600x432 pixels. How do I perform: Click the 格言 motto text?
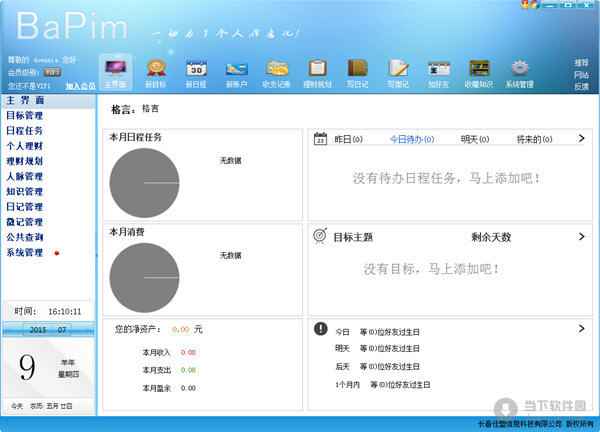point(150,109)
